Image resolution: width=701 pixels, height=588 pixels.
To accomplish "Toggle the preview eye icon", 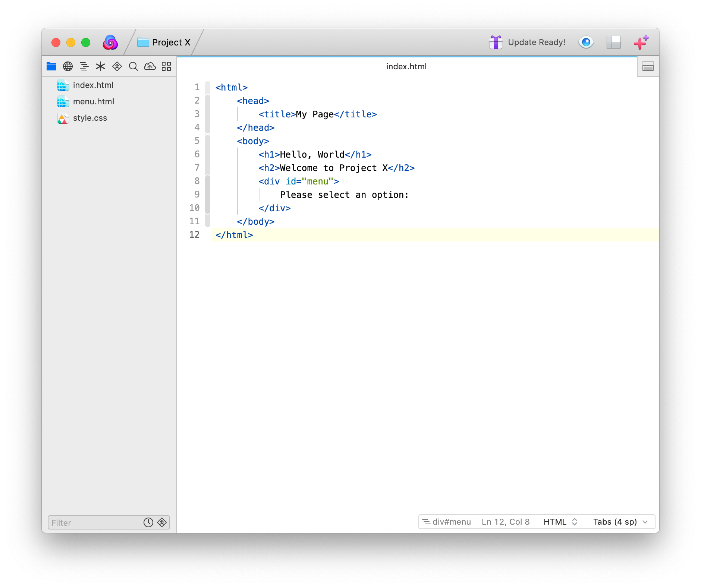I will pyautogui.click(x=586, y=42).
